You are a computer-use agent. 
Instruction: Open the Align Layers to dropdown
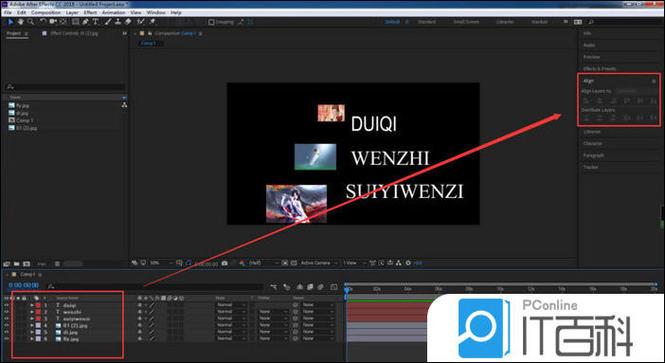point(635,91)
